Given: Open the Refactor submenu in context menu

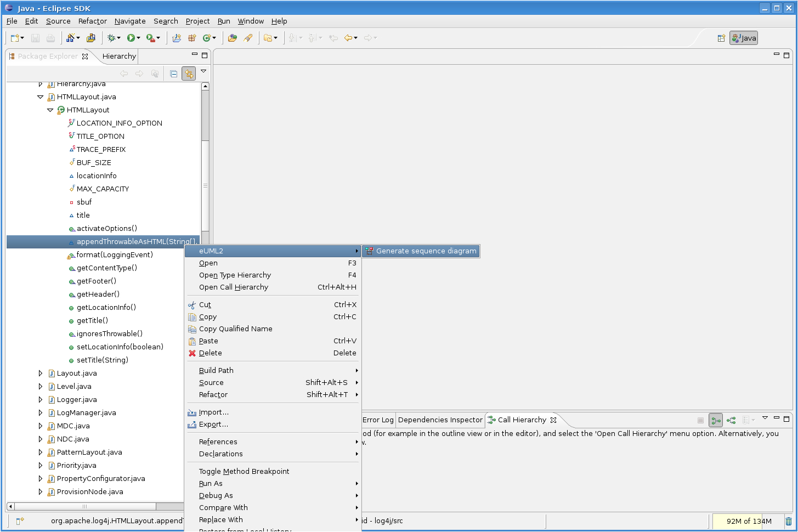Looking at the screenshot, I should coord(213,394).
